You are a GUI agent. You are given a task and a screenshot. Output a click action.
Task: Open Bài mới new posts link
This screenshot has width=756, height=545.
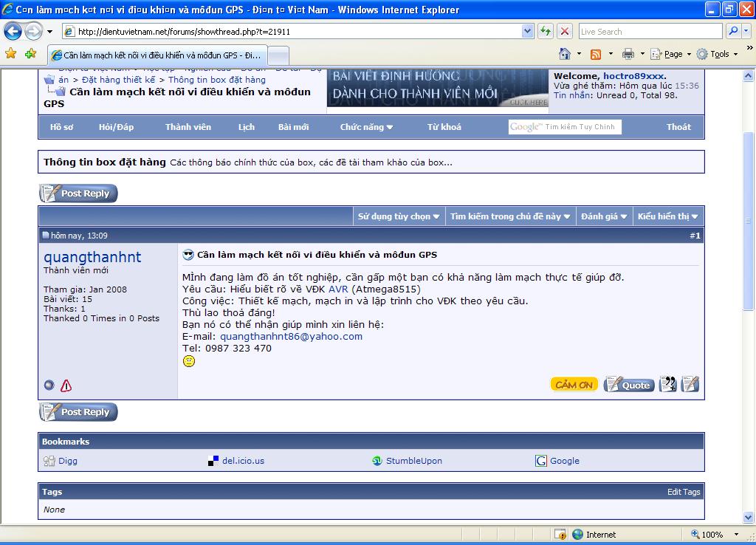click(293, 127)
